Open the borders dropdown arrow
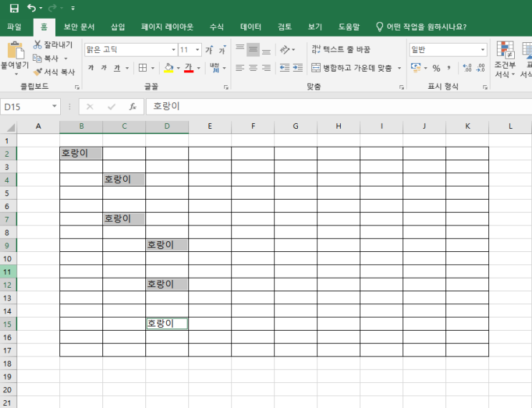 pos(153,68)
